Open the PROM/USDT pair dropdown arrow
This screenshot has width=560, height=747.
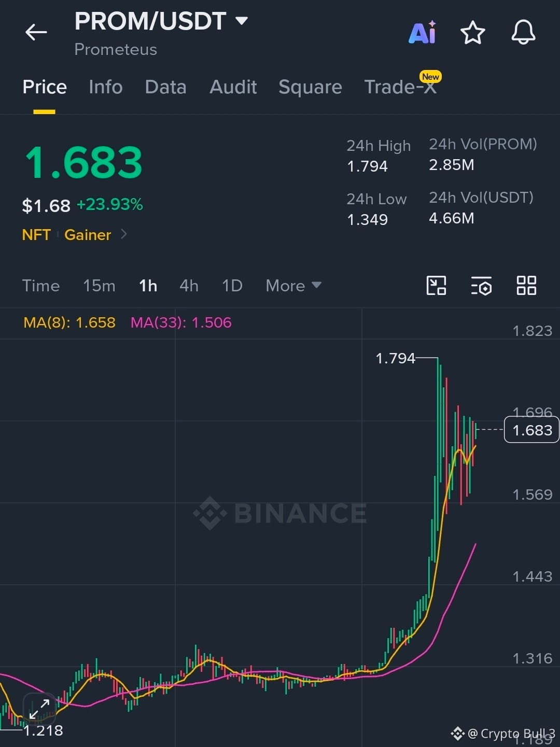(241, 21)
